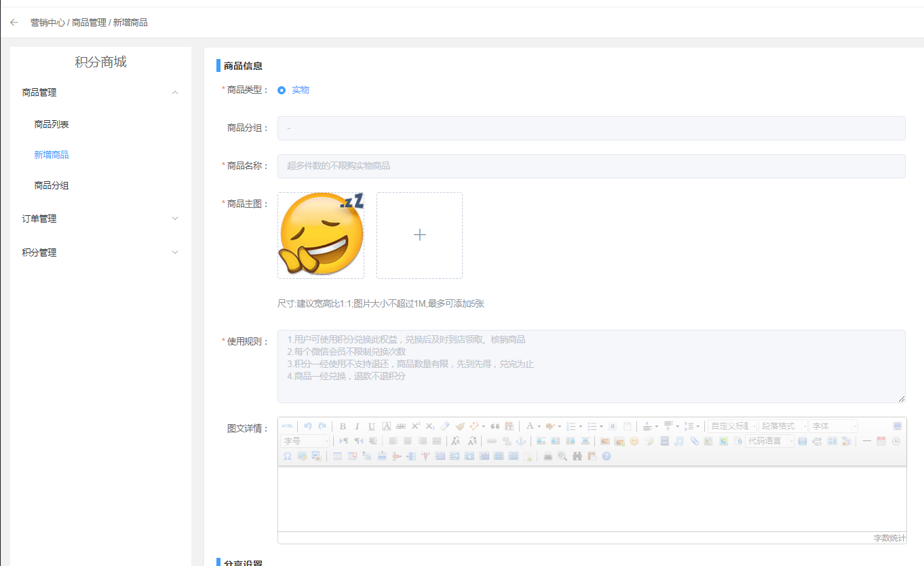This screenshot has height=566, width=924.
Task: Open the 段落格式 dropdown
Action: click(783, 426)
